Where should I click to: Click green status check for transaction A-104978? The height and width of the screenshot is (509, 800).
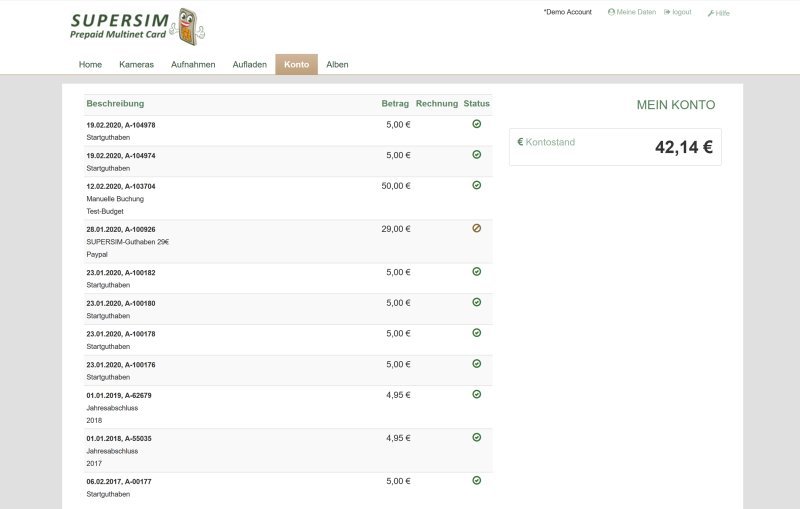(477, 124)
